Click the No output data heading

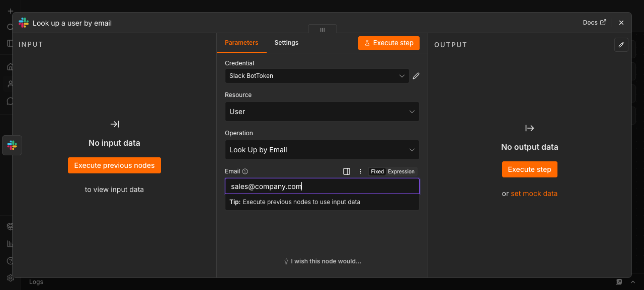click(x=529, y=147)
